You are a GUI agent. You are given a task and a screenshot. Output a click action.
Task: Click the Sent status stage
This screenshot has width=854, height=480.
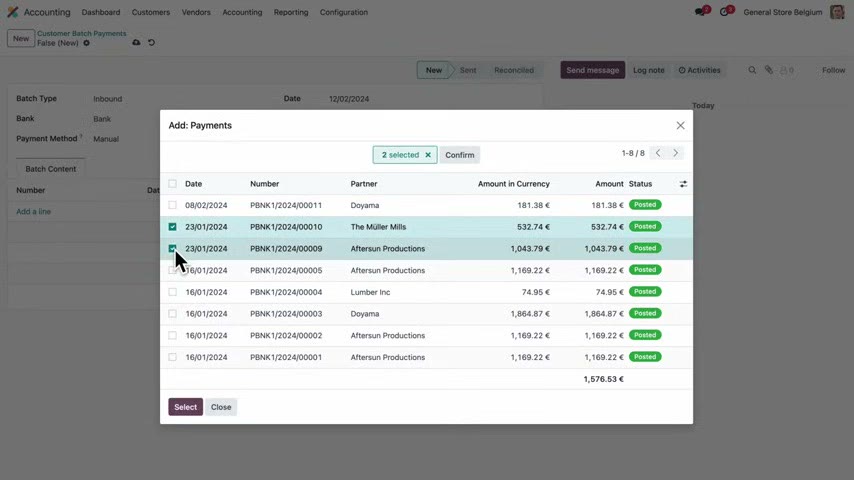click(x=468, y=70)
